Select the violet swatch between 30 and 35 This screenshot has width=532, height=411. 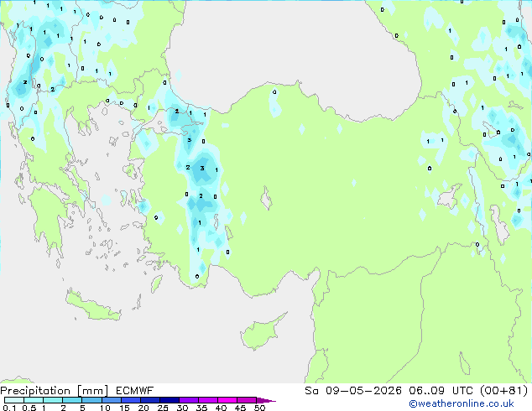[x=189, y=400]
